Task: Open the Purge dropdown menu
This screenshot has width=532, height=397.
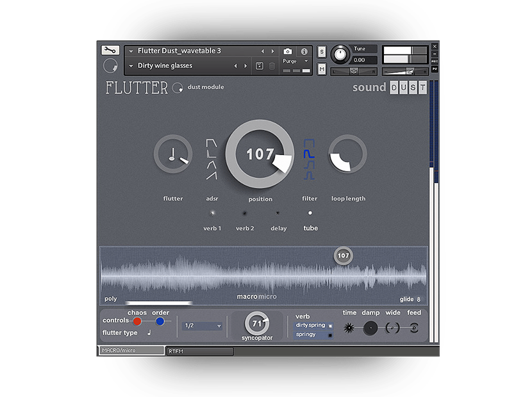Action: [295, 61]
